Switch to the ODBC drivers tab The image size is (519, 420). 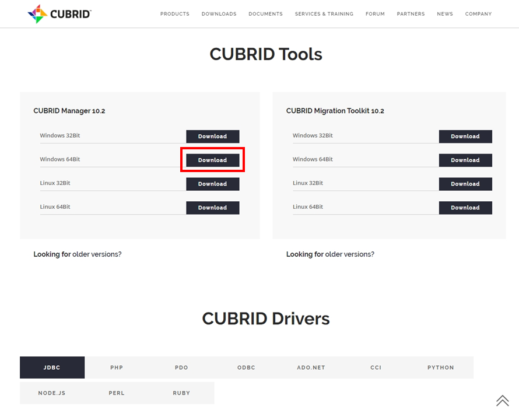click(246, 367)
